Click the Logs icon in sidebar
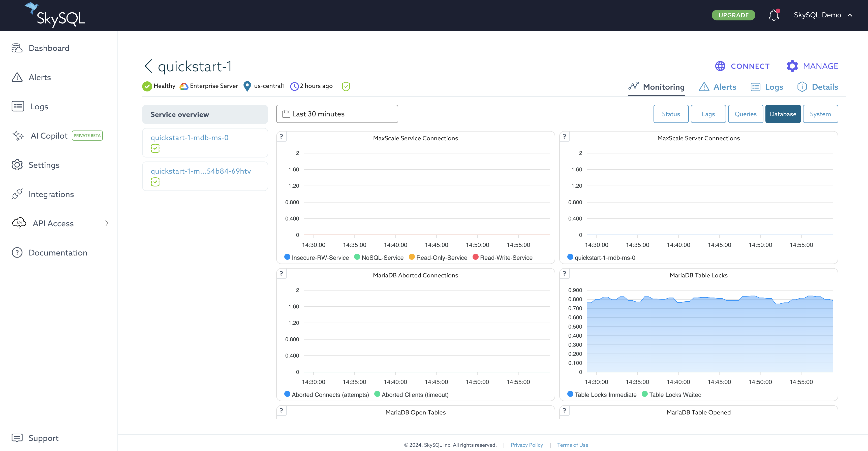 [x=18, y=106]
